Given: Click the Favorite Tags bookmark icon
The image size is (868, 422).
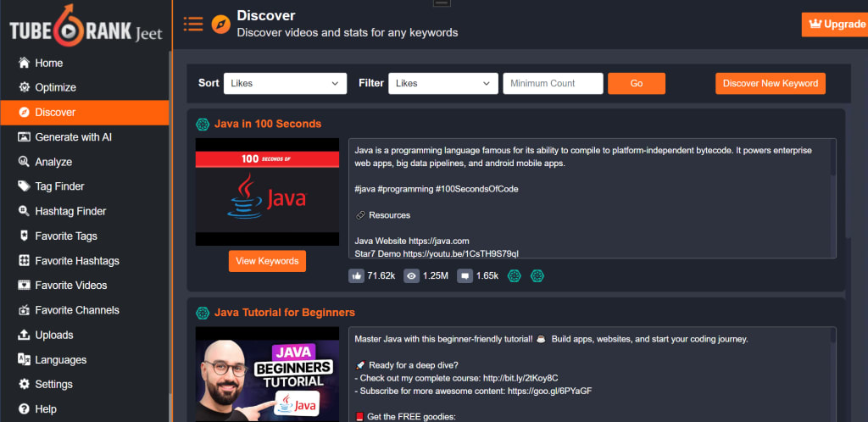Looking at the screenshot, I should (x=24, y=236).
